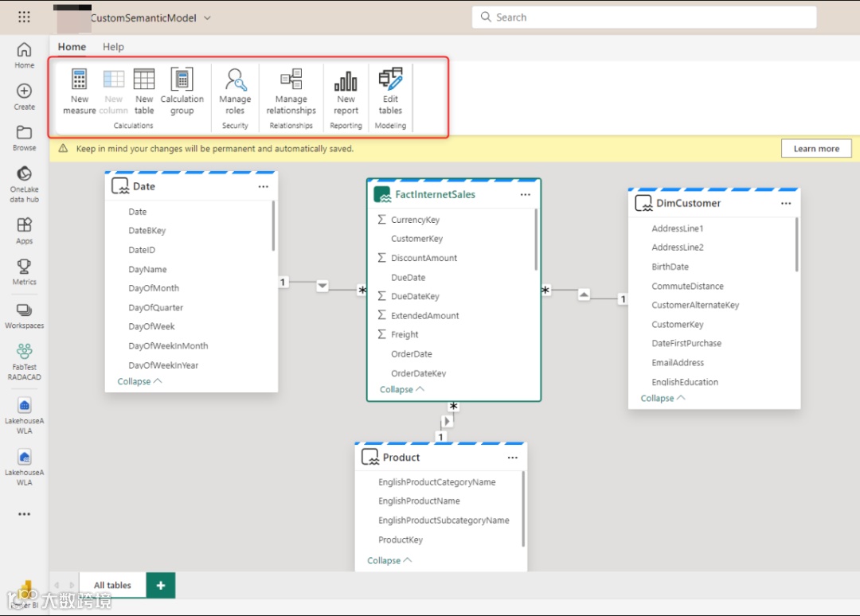
Task: Open OneLake data hub
Action: click(24, 185)
